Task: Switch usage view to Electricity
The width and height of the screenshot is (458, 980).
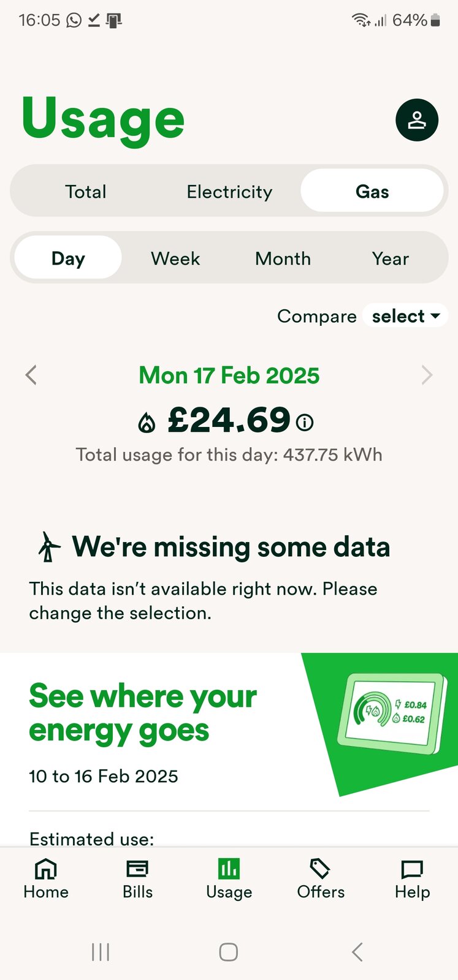Action: [229, 192]
